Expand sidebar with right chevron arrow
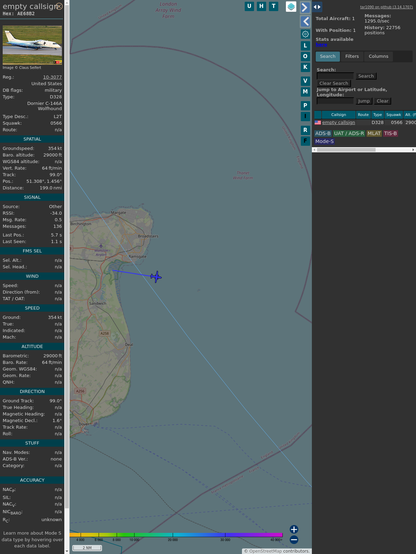The width and height of the screenshot is (416, 554). point(305,7)
